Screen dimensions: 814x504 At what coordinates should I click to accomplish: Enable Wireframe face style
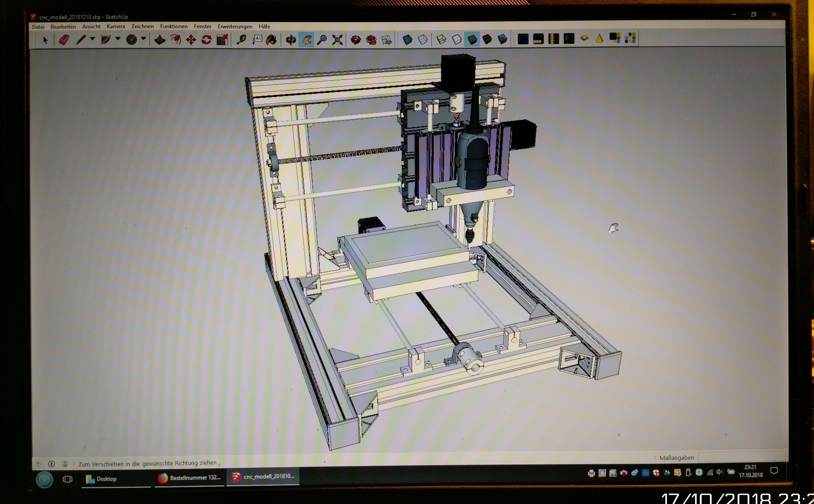tap(441, 39)
